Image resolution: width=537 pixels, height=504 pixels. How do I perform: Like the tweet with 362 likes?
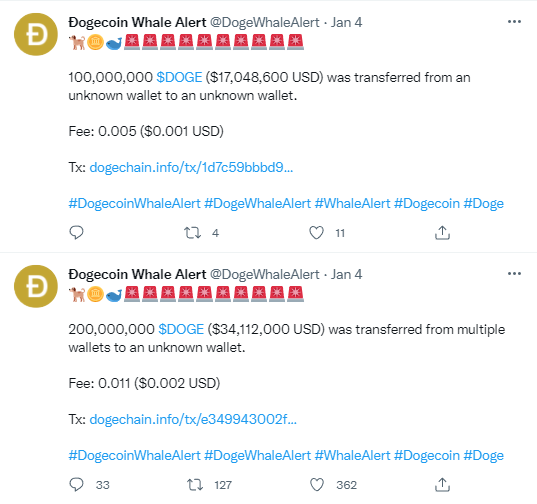coord(317,485)
